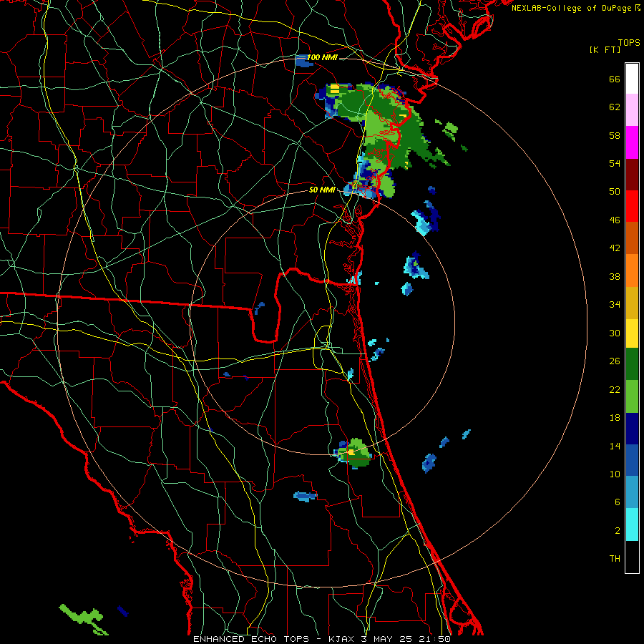Select the dark orange legend swatch
The image size is (644, 644).
[632, 238]
